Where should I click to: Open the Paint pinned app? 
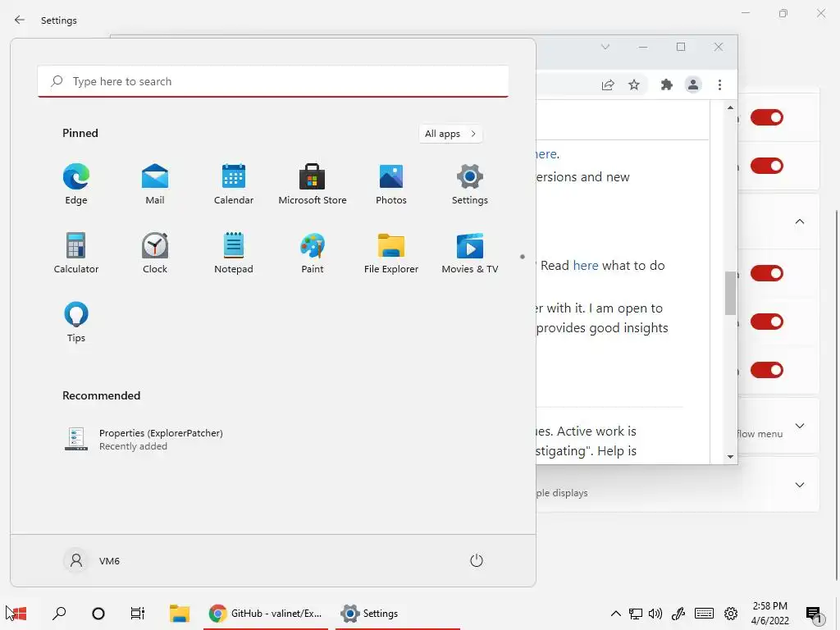[313, 253]
